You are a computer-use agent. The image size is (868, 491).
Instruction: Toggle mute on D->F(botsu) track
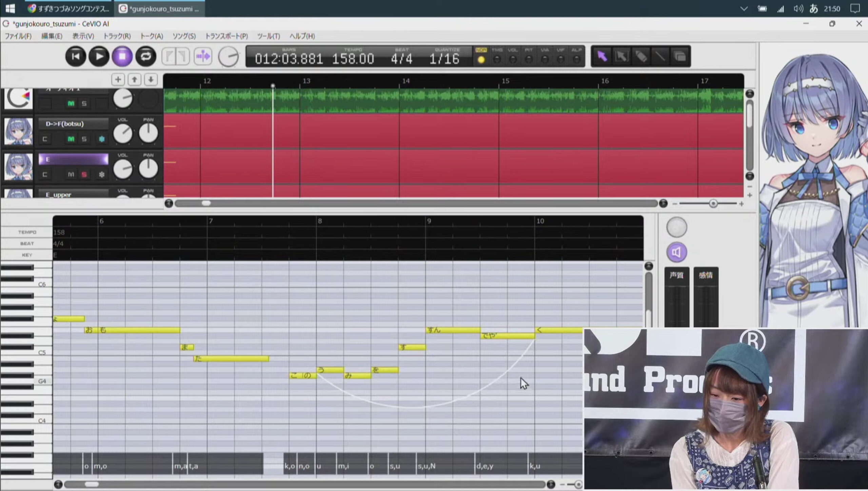tap(71, 139)
